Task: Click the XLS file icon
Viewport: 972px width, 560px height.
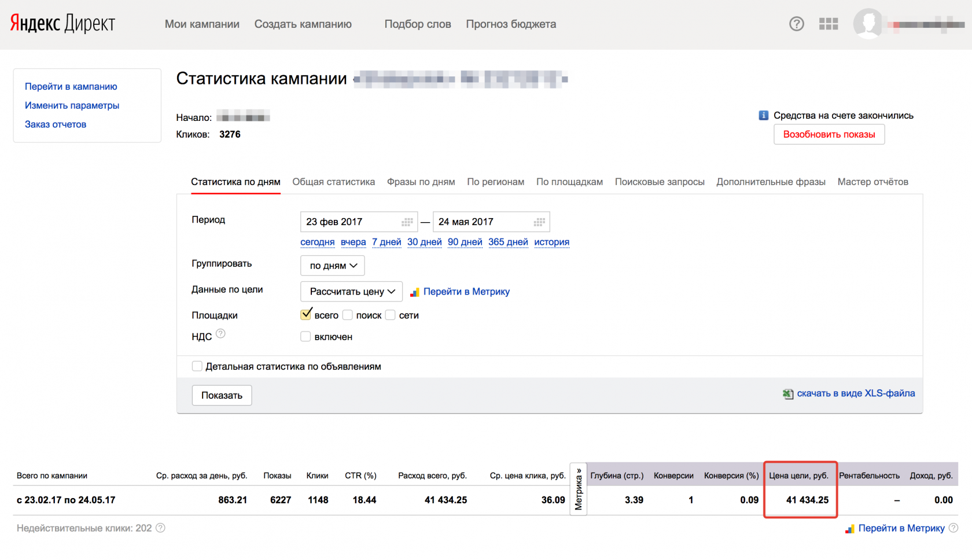Action: tap(788, 394)
